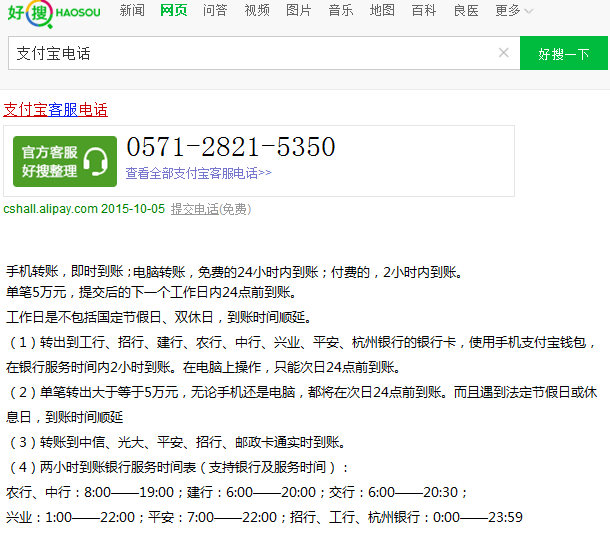
Task: Click the 好搜一下 search button
Action: (x=564, y=53)
